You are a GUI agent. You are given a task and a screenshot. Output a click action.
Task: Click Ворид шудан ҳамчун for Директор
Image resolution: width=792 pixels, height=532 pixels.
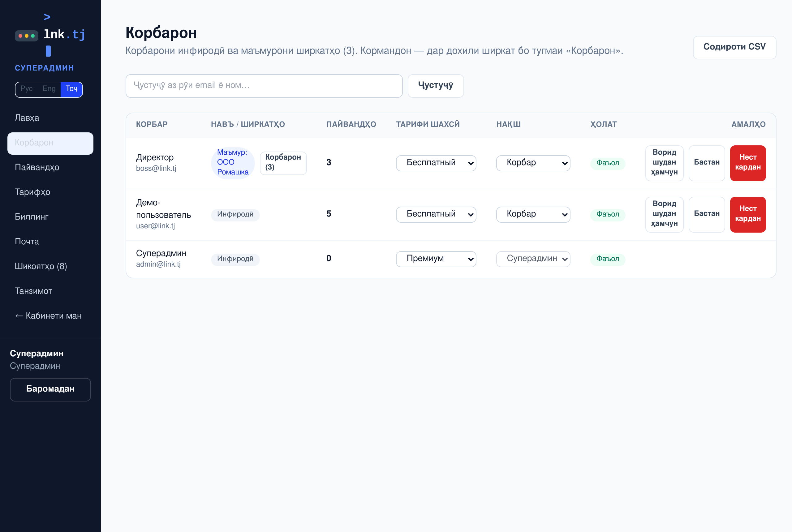coord(664,163)
